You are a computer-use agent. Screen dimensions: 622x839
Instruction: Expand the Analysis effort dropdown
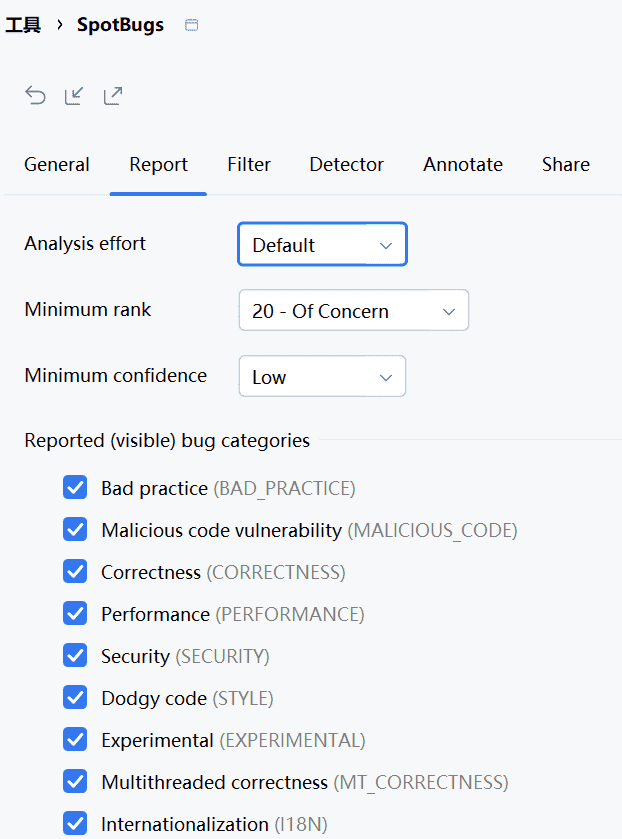[x=322, y=245]
